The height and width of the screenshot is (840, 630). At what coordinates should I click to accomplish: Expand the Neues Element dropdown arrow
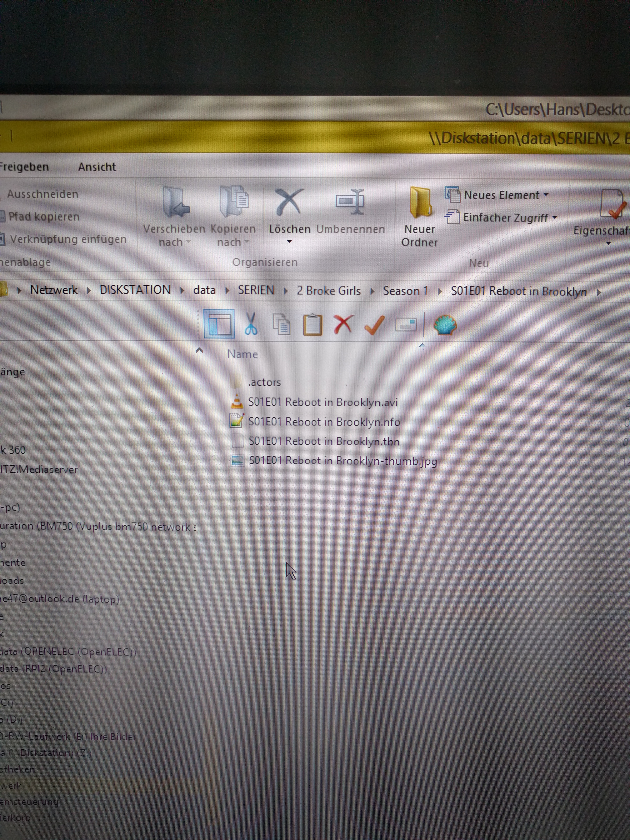pos(546,195)
